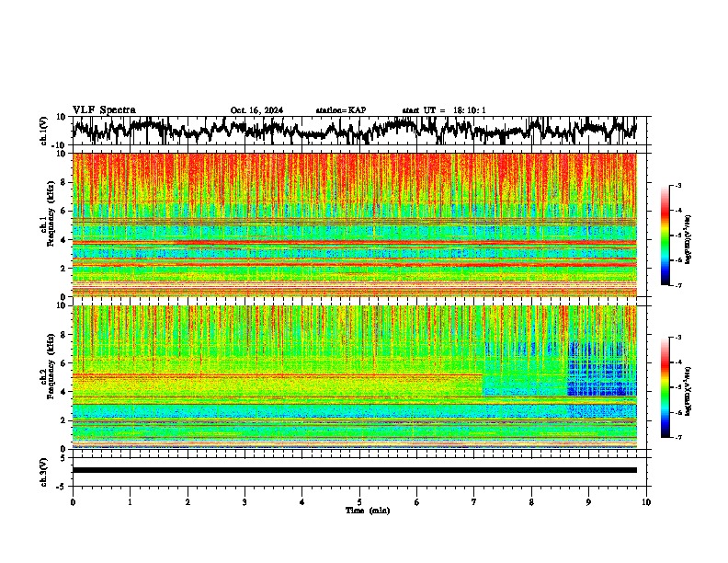Screen dimensions: 728x563
Task: Click time axis tick label "8"
Action: (531, 502)
